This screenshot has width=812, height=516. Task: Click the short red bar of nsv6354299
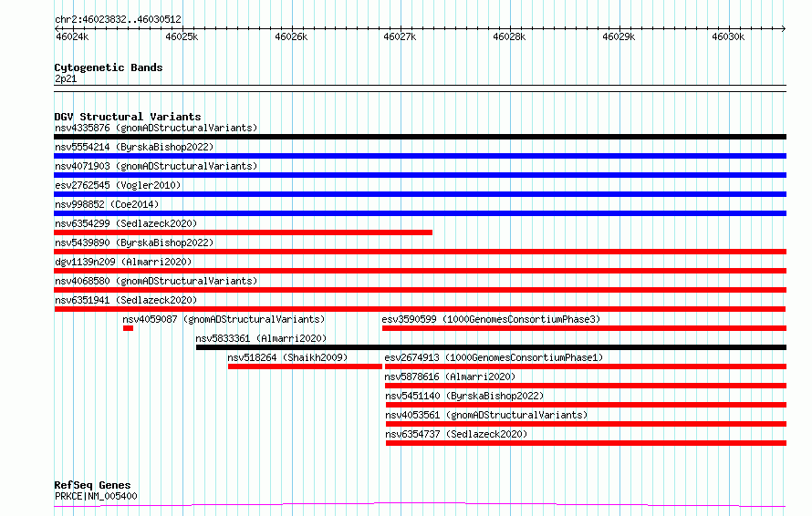pyautogui.click(x=243, y=232)
